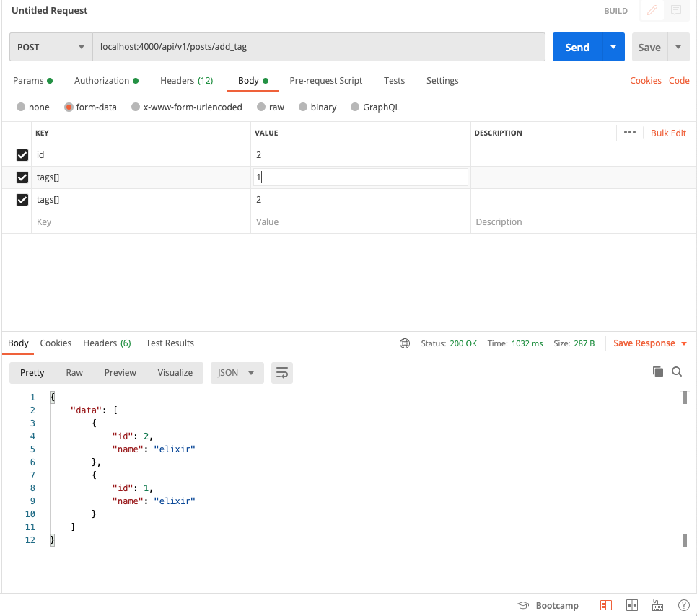Click the globe network icon beside Status
This screenshot has height=616, width=697.
tap(405, 343)
